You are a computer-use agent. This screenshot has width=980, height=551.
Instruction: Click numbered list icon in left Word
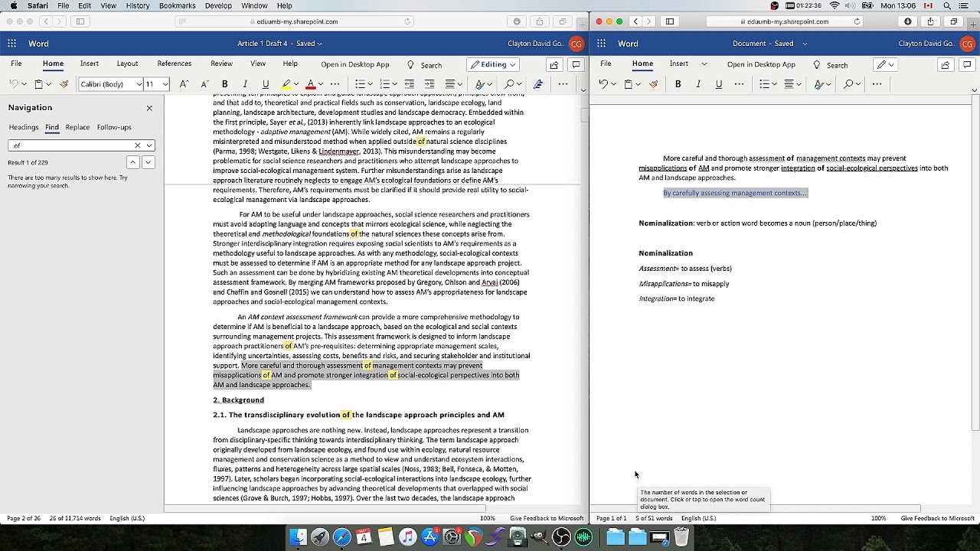tap(384, 83)
